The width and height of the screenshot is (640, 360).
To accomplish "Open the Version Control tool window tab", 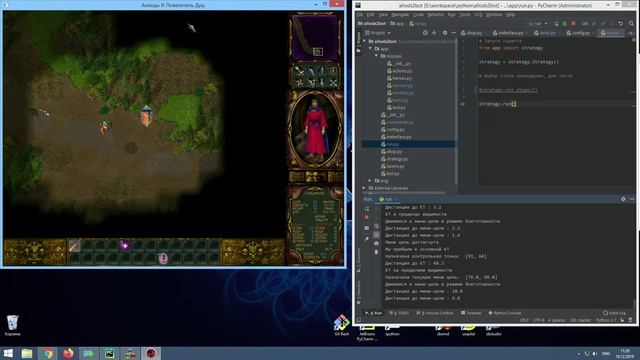I will 435,313.
